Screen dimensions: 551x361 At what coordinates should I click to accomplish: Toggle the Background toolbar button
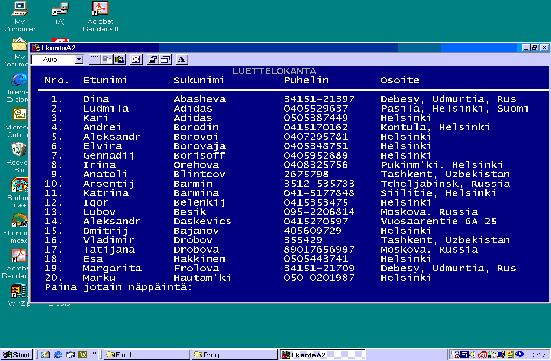point(165,59)
